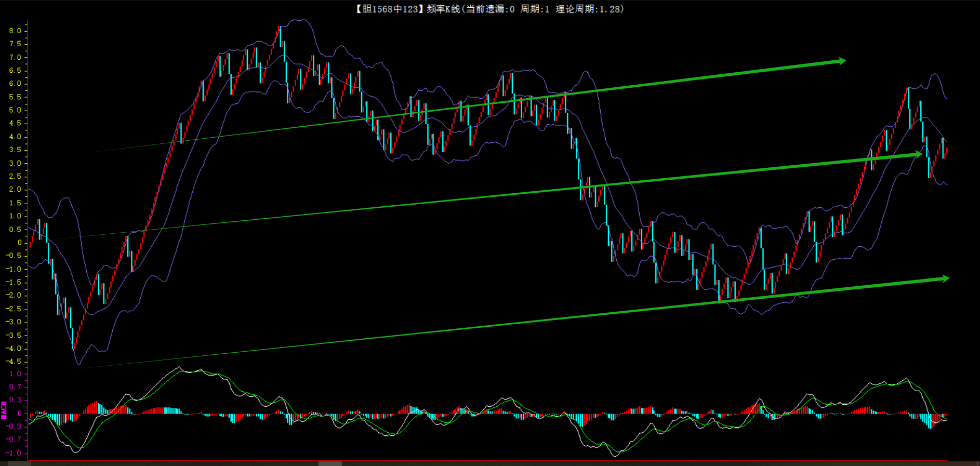Click the -4.5 label on price axis
The height and width of the screenshot is (466, 980).
(x=14, y=362)
